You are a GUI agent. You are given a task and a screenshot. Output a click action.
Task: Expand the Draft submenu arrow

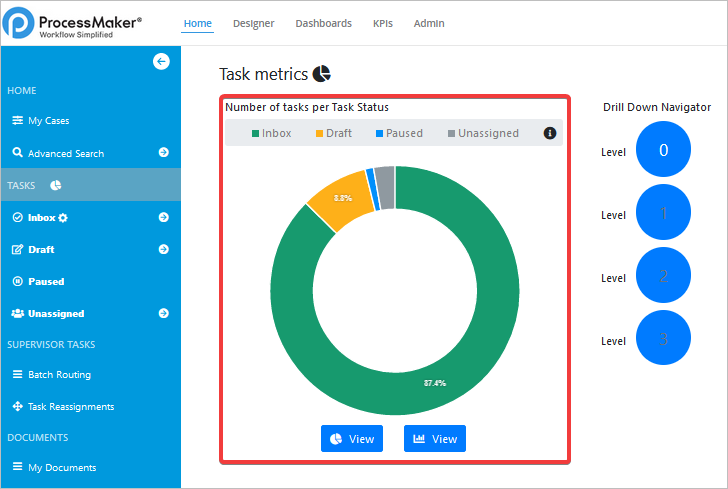(163, 249)
